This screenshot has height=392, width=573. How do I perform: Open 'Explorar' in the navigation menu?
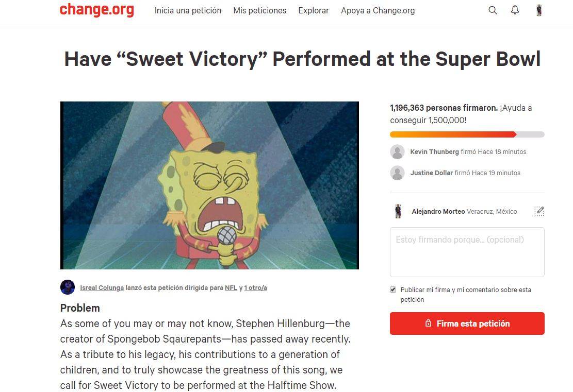[313, 10]
